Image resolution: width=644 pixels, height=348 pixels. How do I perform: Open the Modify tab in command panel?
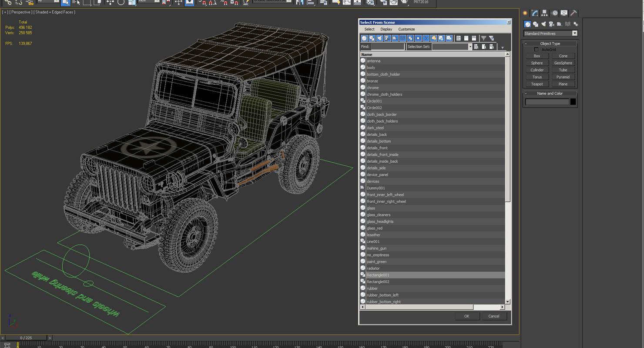click(x=535, y=13)
